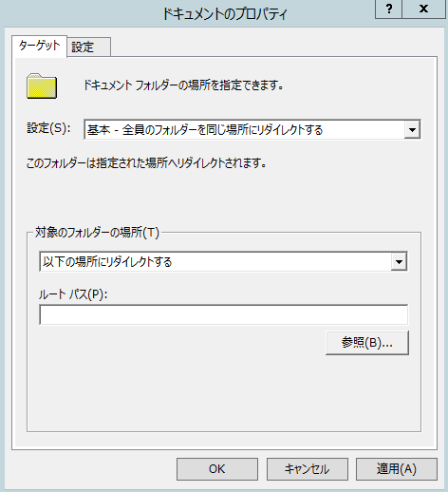Viewport: 448px width, 492px height.
Task: Click the 対象のフォルダーの場所(T) group label
Action: point(97,233)
